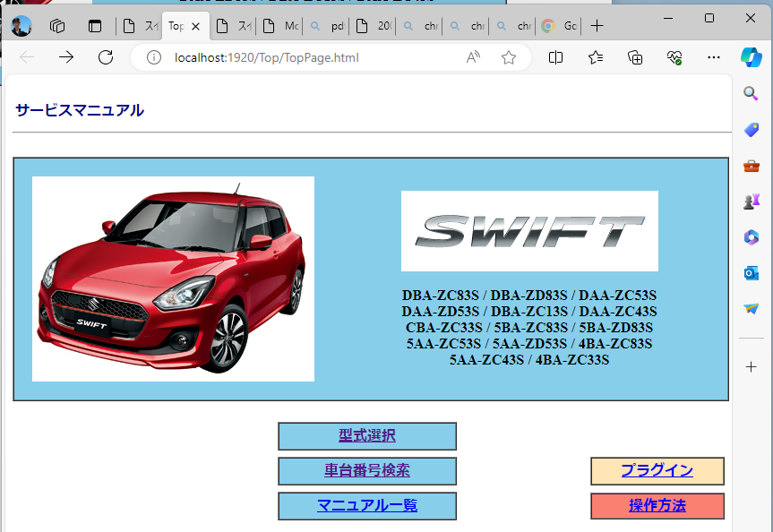Expand the sidebar customize plus button

pos(752,366)
